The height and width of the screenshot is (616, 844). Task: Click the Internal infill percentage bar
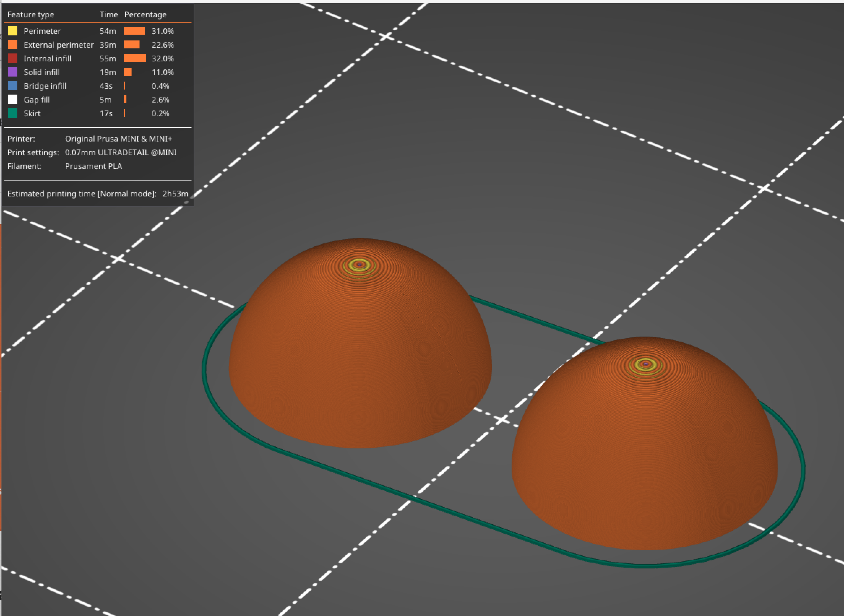tap(135, 58)
